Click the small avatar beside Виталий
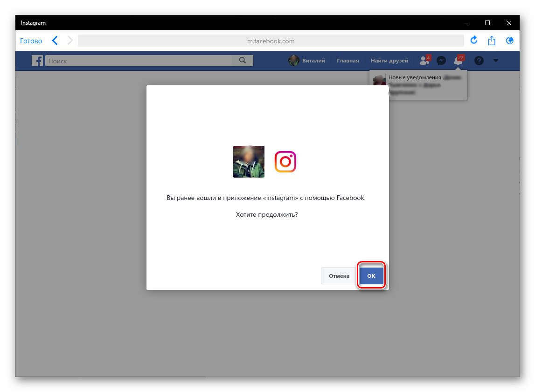The width and height of the screenshot is (535, 392). coord(293,61)
